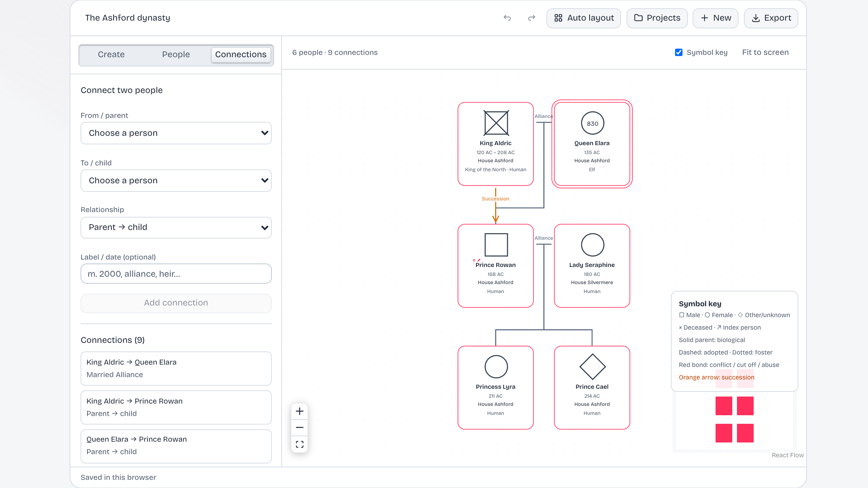This screenshot has height=488, width=868.
Task: Click the Alliance label near Prince Rowan
Action: (x=544, y=238)
